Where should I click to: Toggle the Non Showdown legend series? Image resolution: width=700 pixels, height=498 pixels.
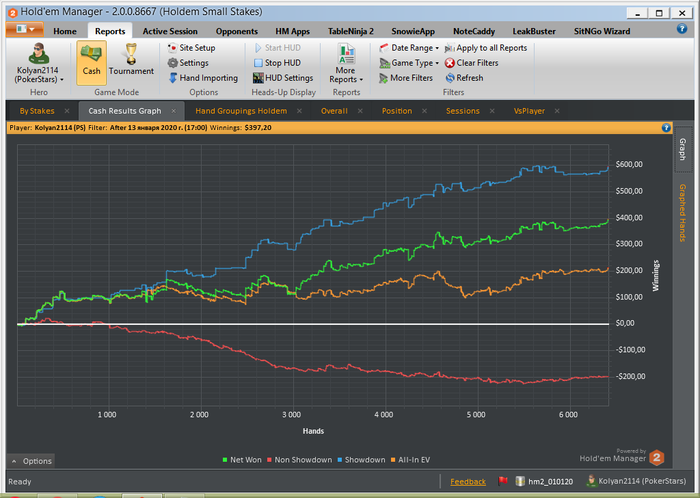tap(300, 460)
